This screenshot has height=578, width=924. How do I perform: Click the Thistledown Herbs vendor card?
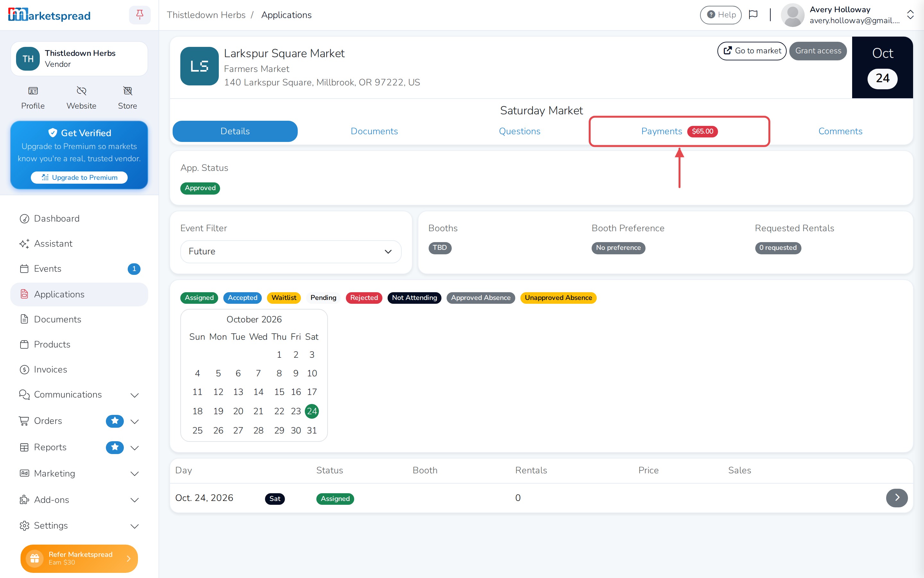click(79, 58)
